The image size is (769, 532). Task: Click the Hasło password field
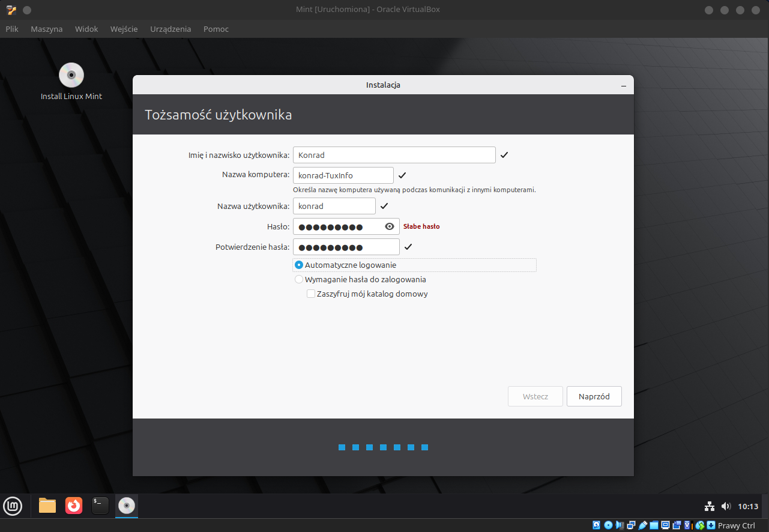coord(346,226)
